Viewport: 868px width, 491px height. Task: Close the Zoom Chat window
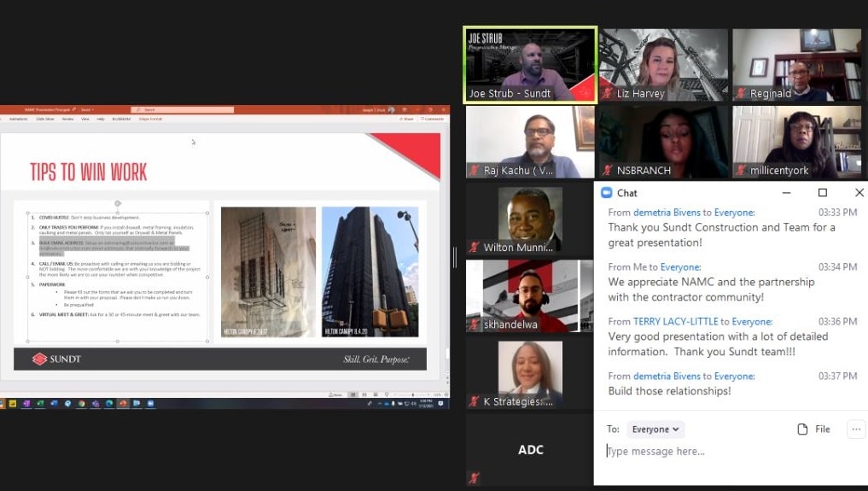pyautogui.click(x=859, y=193)
